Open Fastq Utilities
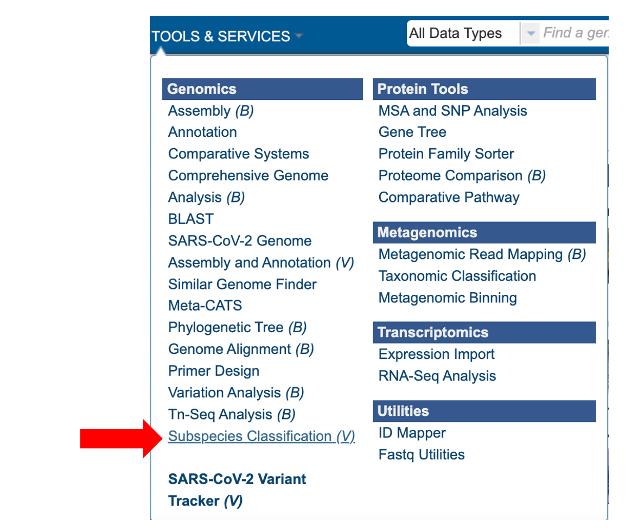 (421, 455)
